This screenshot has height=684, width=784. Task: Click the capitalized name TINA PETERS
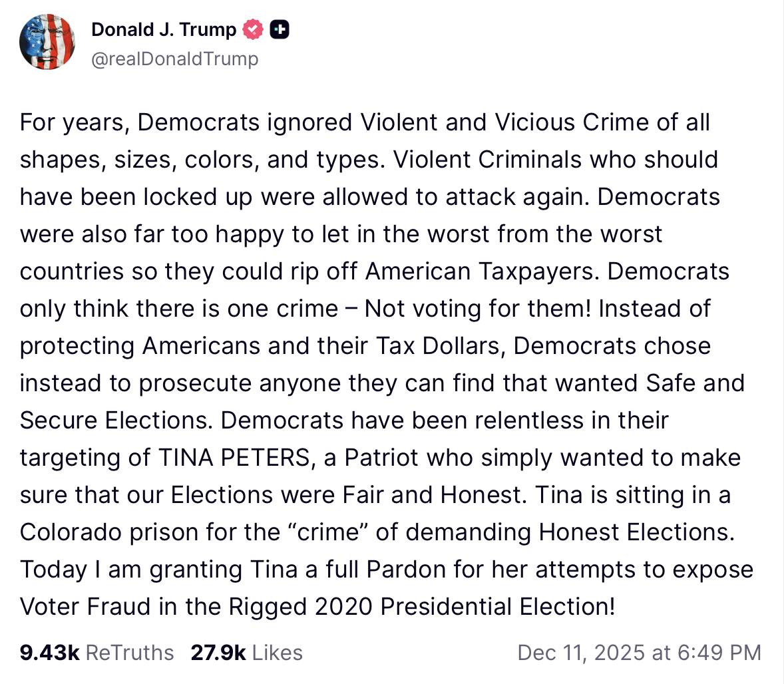tap(234, 458)
